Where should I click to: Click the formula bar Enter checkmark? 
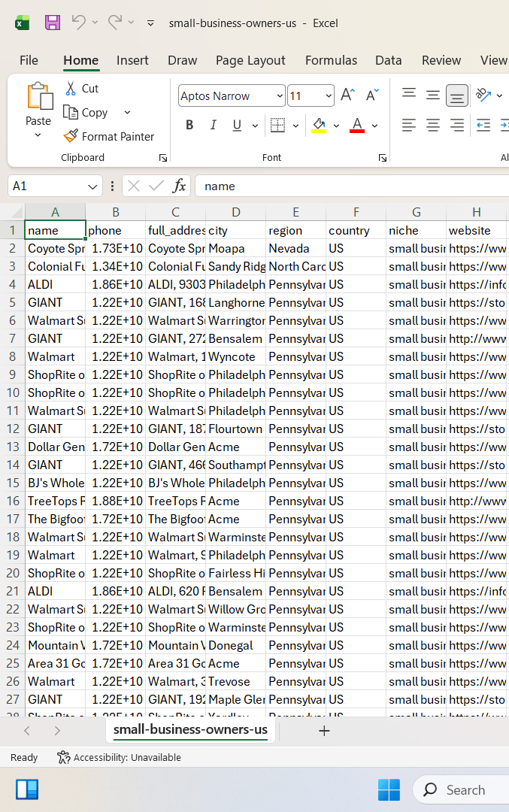click(156, 186)
